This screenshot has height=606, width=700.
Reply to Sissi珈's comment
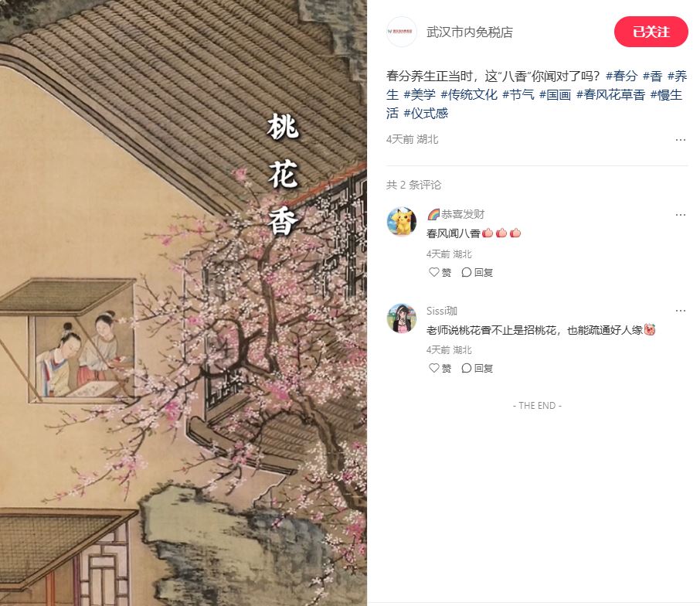tap(477, 368)
